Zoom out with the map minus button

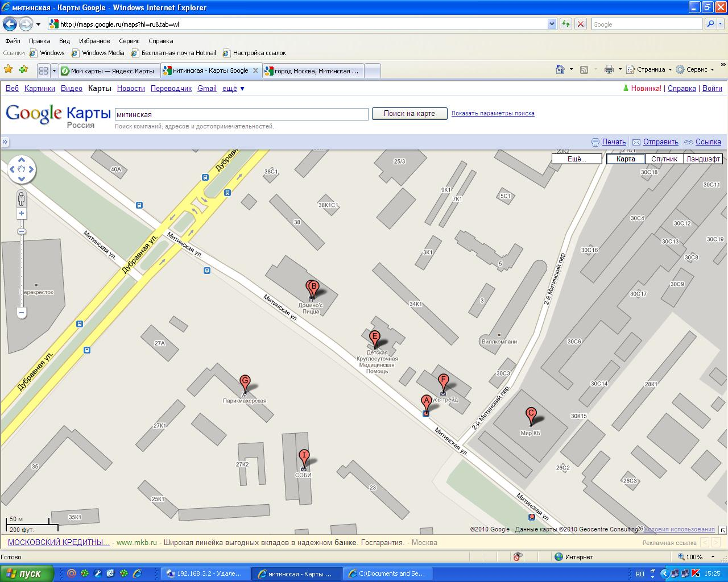pos(22,313)
